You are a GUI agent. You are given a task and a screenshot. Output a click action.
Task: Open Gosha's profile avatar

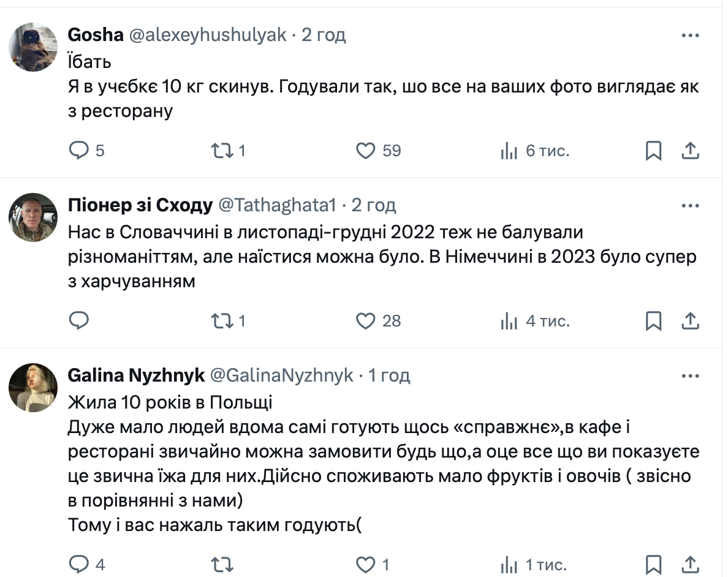(x=33, y=47)
